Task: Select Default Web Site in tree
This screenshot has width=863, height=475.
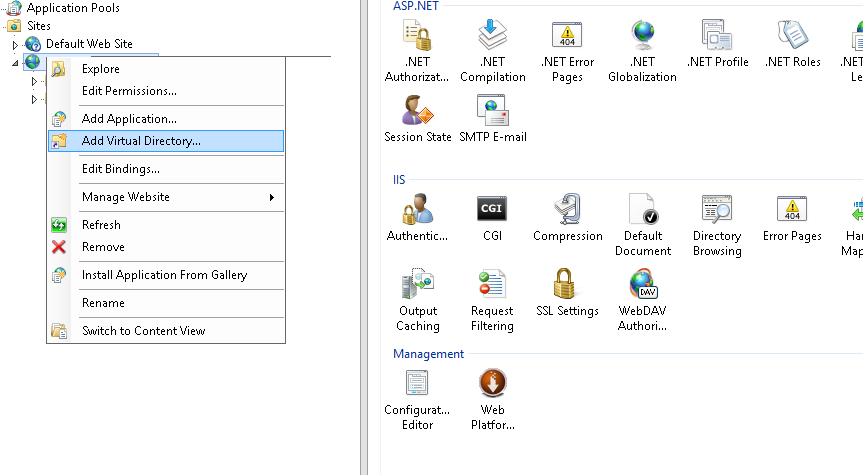Action: (89, 44)
